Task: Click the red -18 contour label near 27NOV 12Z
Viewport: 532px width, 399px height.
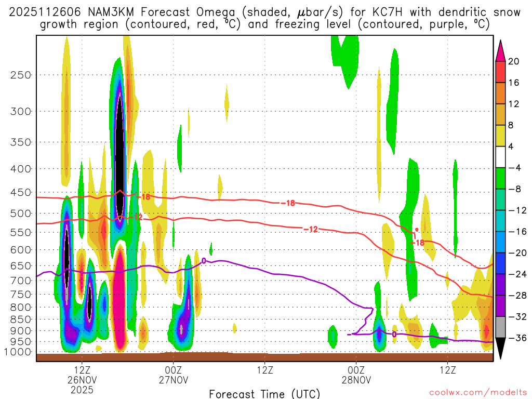Action: [x=288, y=203]
